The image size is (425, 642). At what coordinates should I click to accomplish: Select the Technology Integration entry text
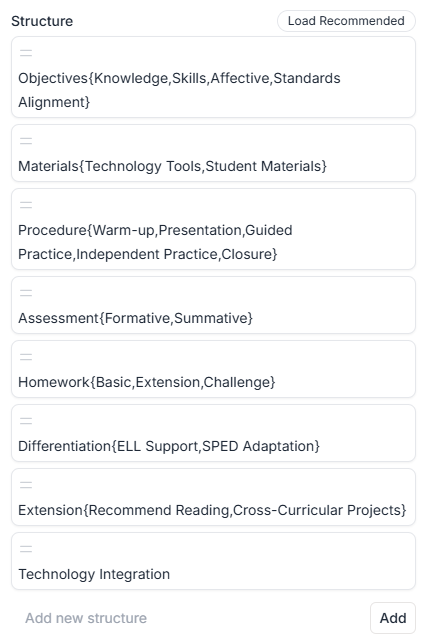click(x=94, y=574)
